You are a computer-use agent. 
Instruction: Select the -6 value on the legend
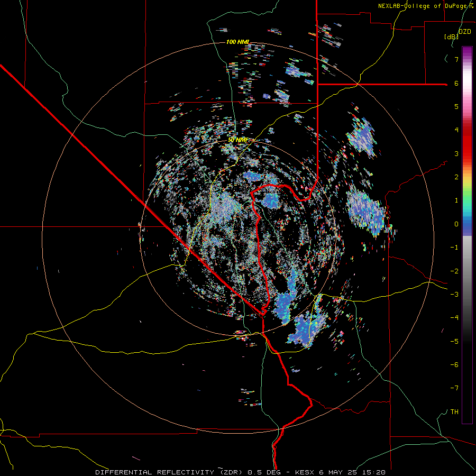(454, 365)
